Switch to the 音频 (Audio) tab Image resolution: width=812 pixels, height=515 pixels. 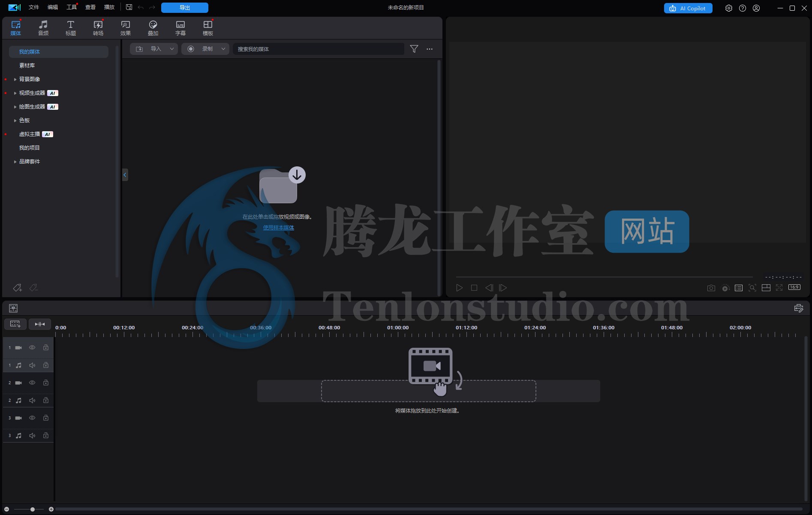click(x=43, y=28)
